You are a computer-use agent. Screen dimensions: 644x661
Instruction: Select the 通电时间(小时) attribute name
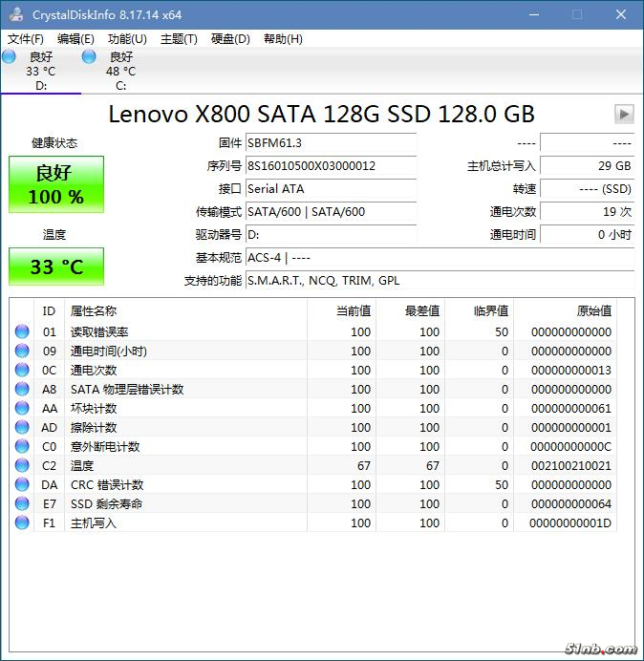[109, 351]
